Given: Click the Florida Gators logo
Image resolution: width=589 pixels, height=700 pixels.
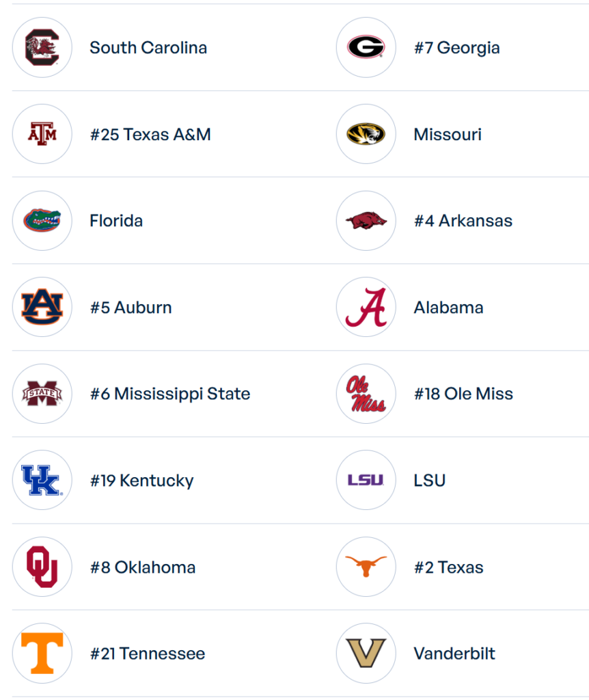Looking at the screenshot, I should 42,220.
